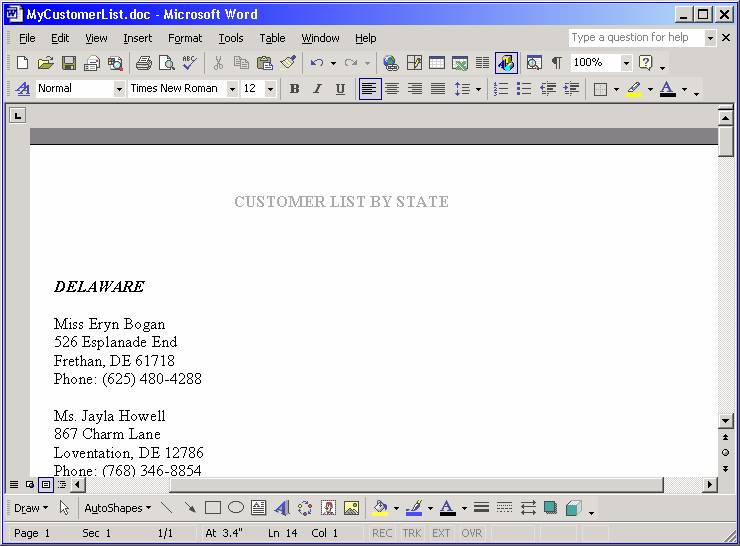Undo the last action

(317, 63)
